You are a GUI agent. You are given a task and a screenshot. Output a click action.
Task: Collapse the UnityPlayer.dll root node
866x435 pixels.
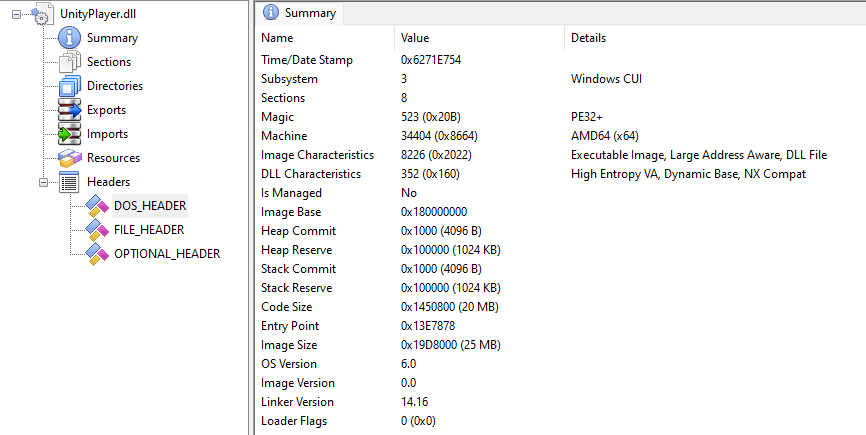[17, 15]
